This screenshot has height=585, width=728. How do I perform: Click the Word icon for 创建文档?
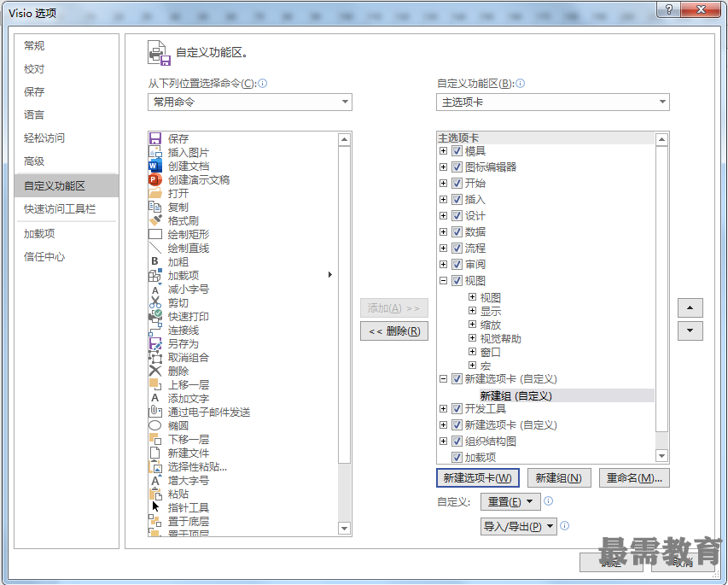click(155, 166)
